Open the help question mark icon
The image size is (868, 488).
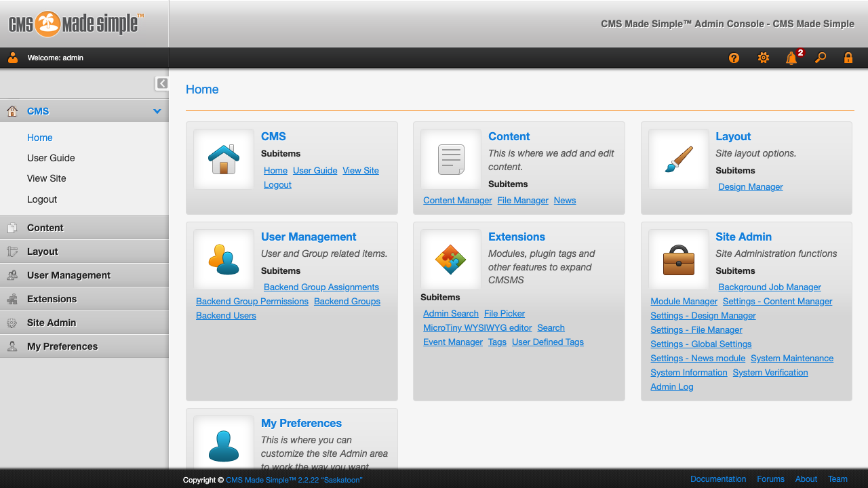point(734,58)
